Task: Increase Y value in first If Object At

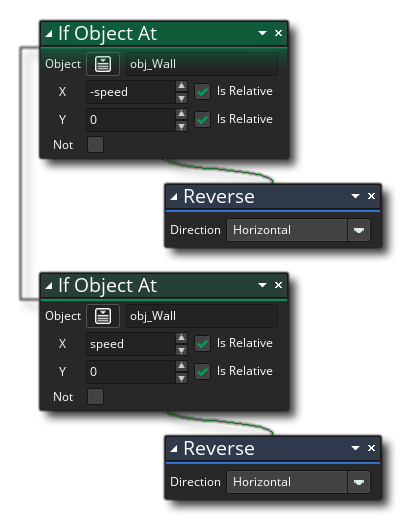Action: point(181,114)
